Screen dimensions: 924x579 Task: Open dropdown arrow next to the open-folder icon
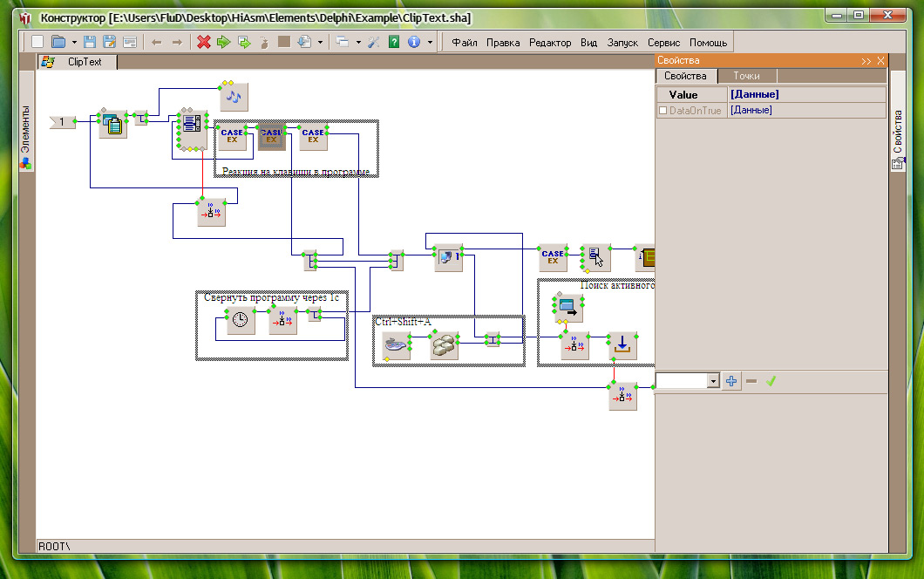click(74, 42)
